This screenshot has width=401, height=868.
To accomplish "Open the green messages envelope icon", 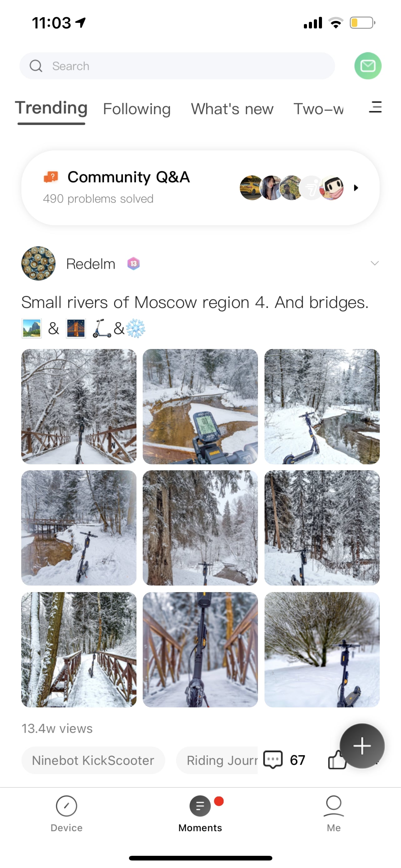I will coord(368,66).
